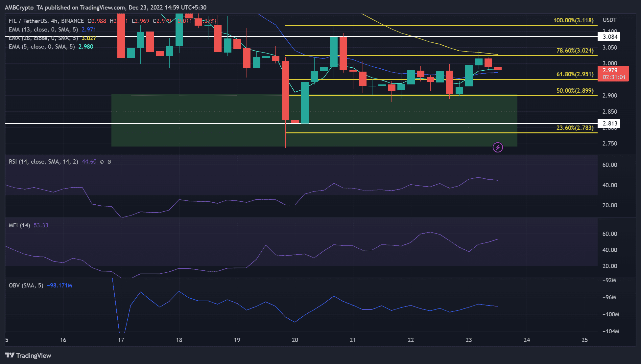Click the 50.00%(2.899) Fibonacci level label

(x=575, y=91)
